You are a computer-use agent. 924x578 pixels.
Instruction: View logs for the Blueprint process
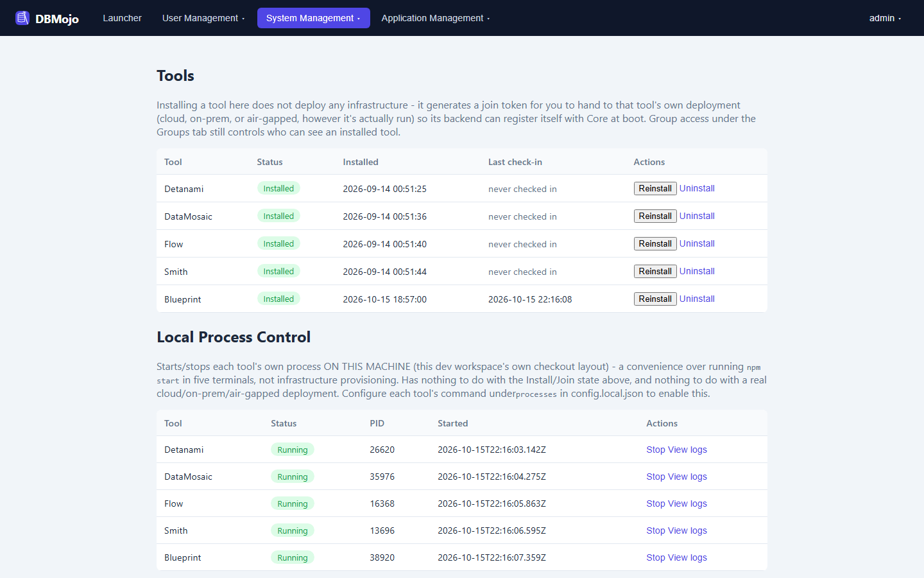687,557
